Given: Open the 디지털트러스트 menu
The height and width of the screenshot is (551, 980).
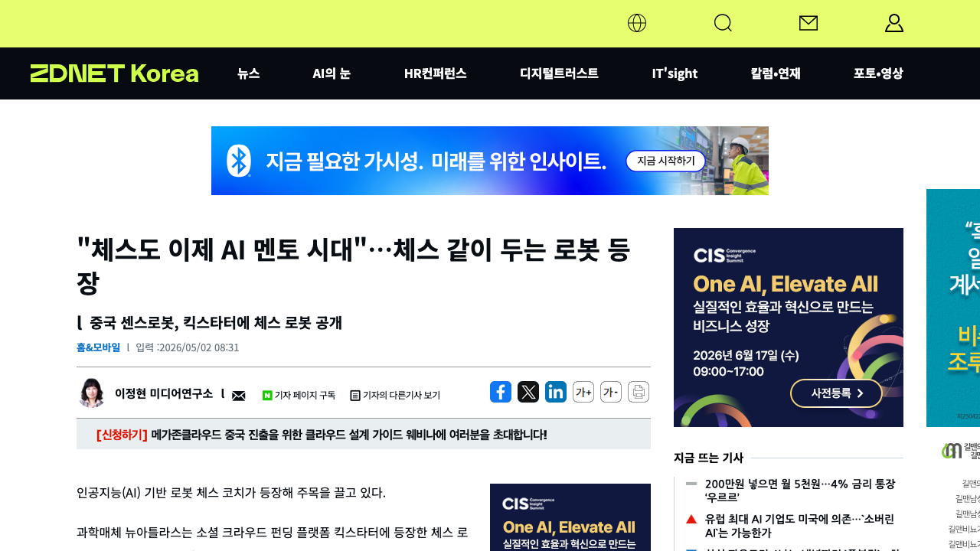Looking at the screenshot, I should 560,73.
